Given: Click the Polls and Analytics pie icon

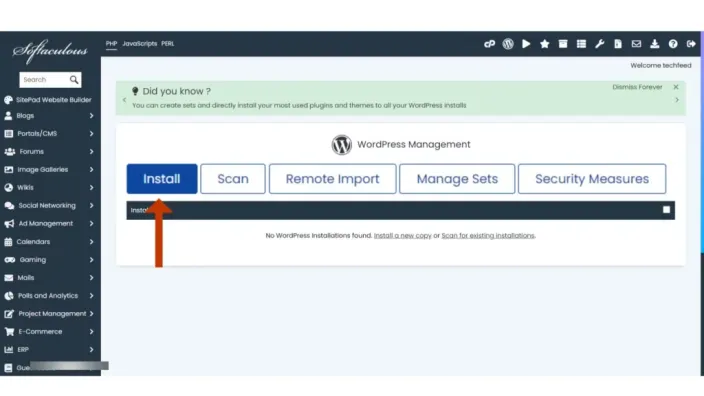Looking at the screenshot, I should (9, 296).
